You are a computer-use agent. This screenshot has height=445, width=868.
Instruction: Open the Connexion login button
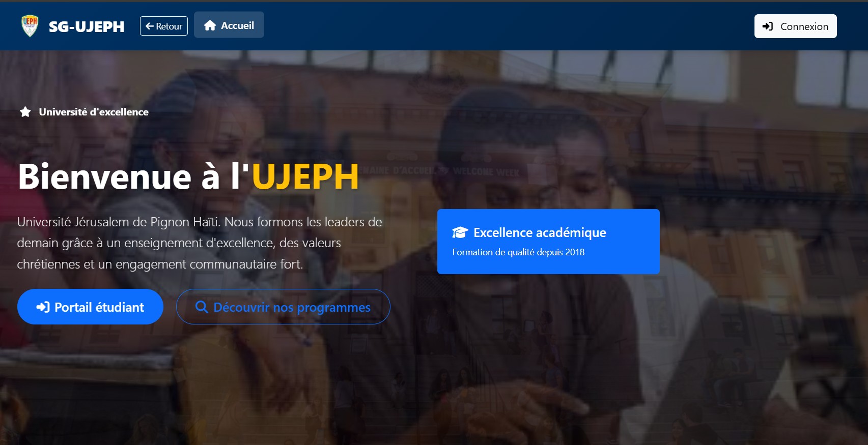point(795,26)
